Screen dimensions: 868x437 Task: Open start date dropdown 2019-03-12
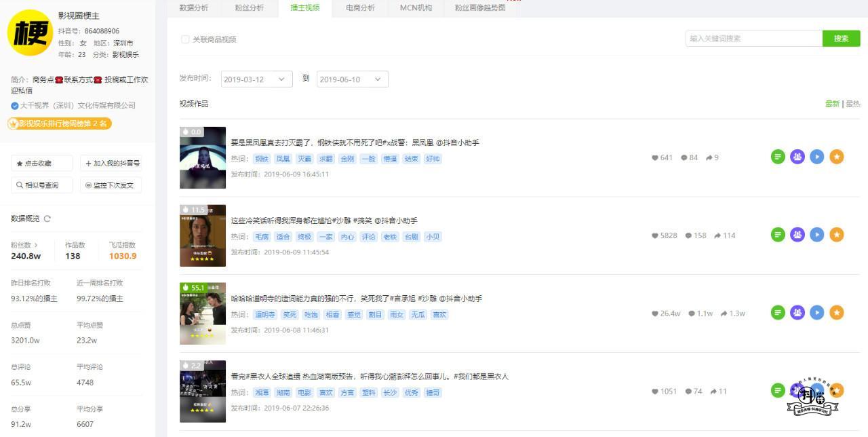click(257, 79)
